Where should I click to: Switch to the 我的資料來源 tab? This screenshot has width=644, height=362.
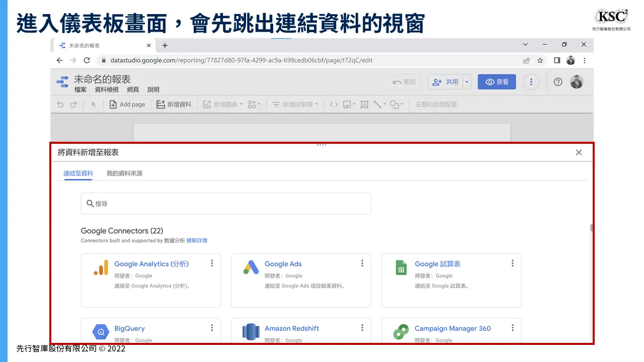[x=124, y=173]
